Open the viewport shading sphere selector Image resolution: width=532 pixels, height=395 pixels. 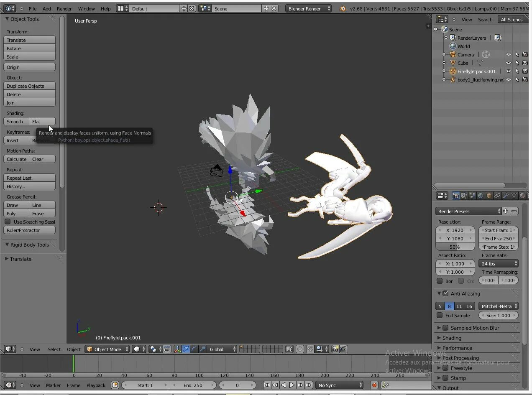point(139,349)
